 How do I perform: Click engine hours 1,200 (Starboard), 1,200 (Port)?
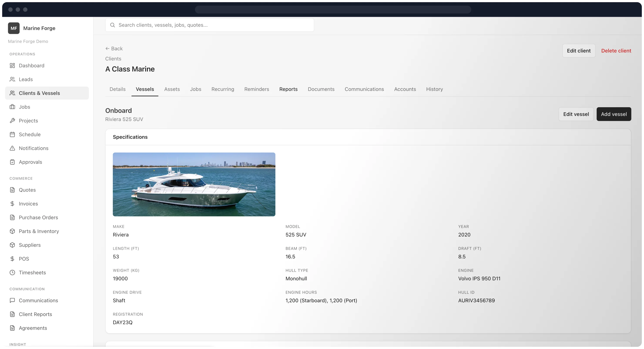pyautogui.click(x=321, y=300)
